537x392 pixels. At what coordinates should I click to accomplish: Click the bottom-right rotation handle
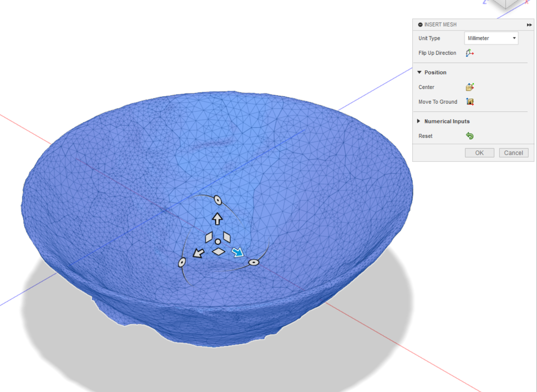tap(254, 261)
